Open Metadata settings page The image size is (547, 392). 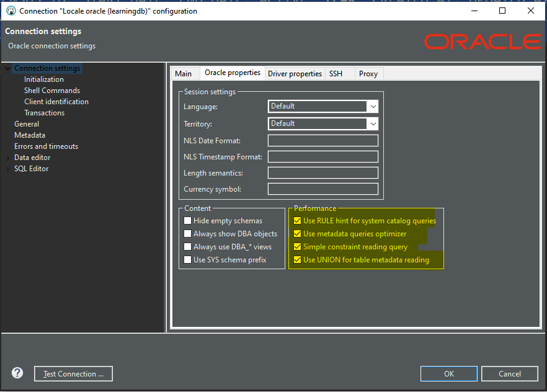tap(30, 135)
